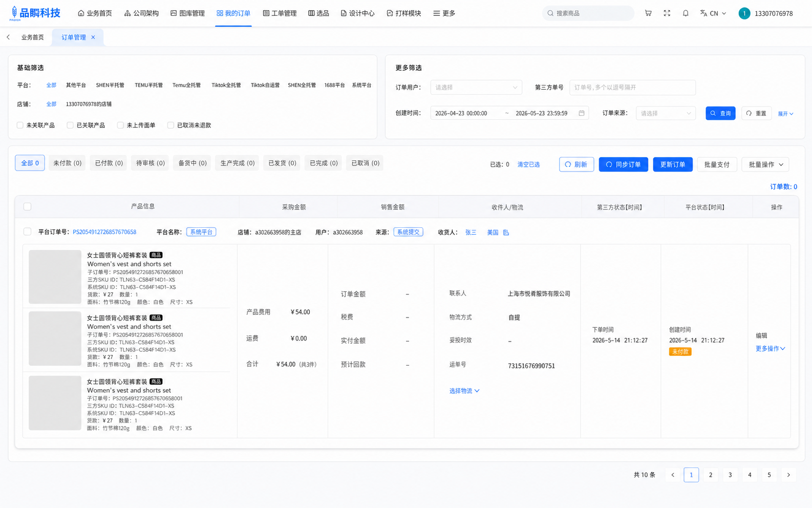Open 工单管理 menu
812x508 pixels.
point(280,13)
